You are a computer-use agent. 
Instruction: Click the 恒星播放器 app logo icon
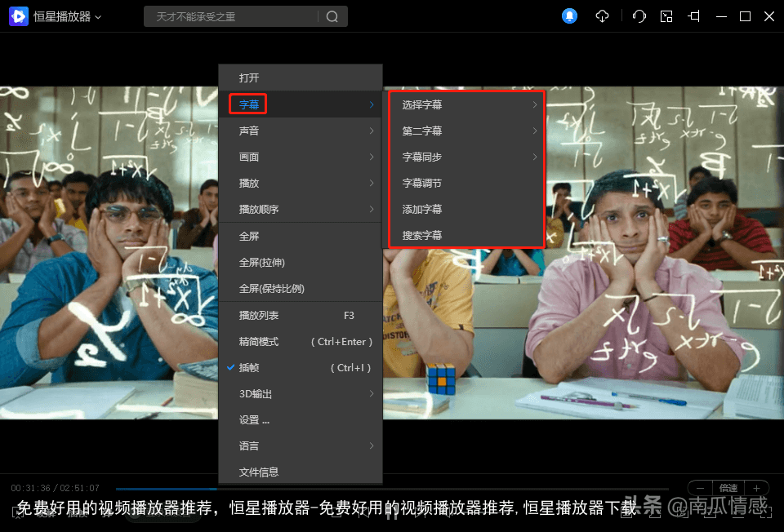coord(18,16)
